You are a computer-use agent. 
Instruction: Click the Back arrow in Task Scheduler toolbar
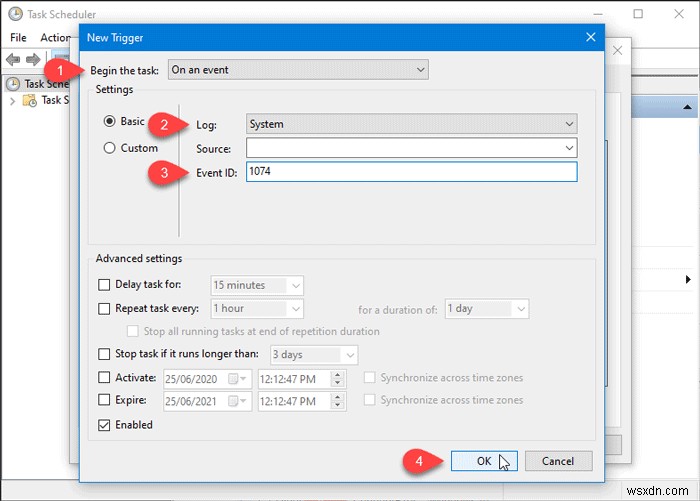pyautogui.click(x=13, y=59)
